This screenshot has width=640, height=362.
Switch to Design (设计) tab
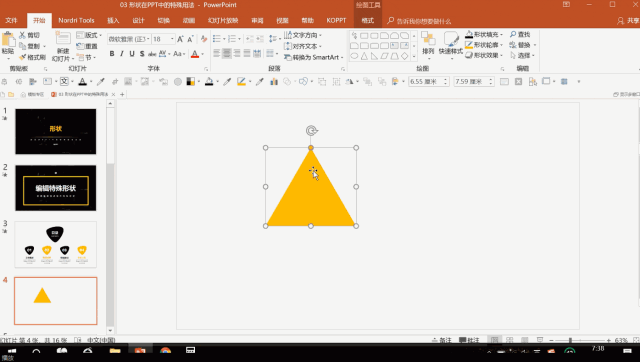point(138,20)
